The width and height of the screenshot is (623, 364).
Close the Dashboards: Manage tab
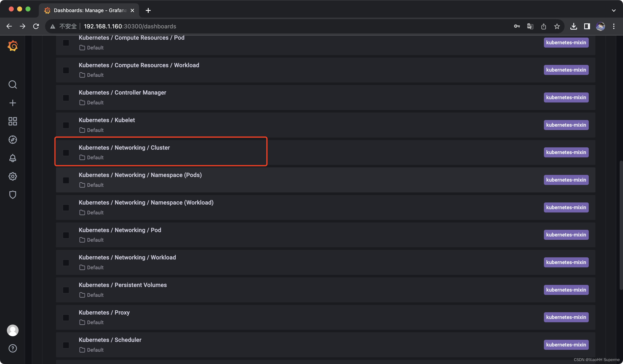click(x=132, y=10)
